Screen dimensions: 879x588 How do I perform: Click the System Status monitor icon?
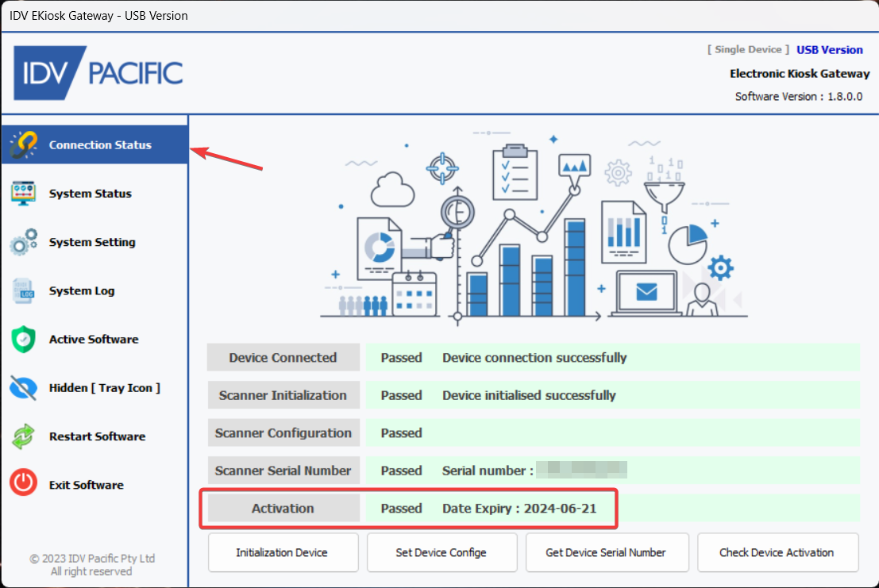pos(24,193)
